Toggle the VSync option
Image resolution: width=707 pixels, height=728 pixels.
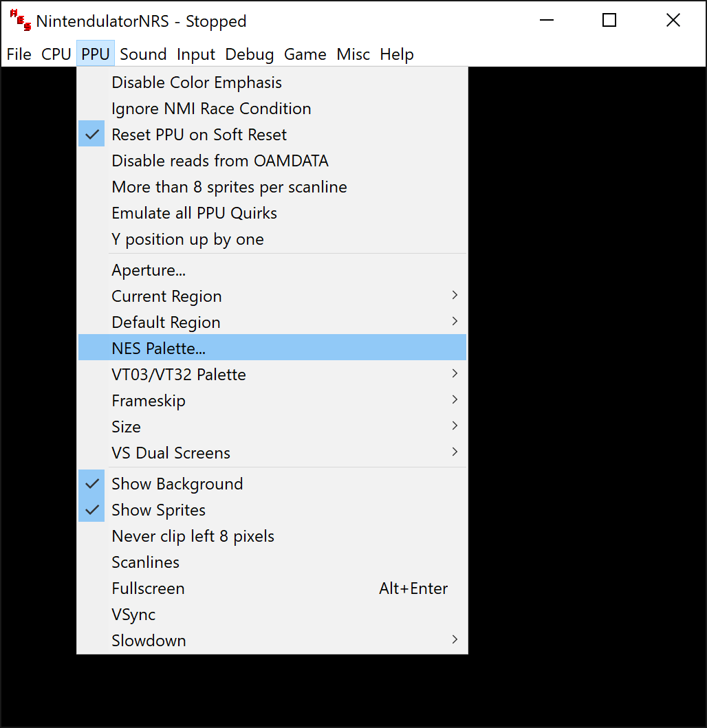point(272,615)
